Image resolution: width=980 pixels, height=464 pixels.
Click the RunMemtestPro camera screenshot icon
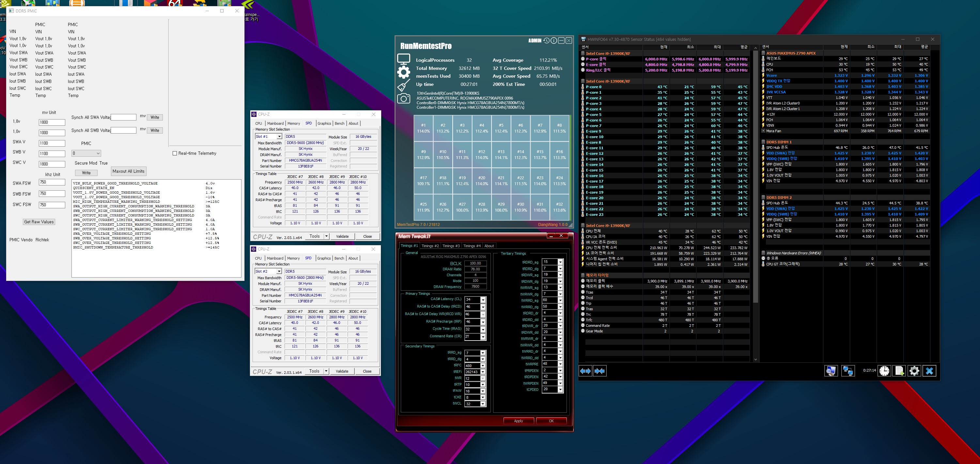(403, 99)
